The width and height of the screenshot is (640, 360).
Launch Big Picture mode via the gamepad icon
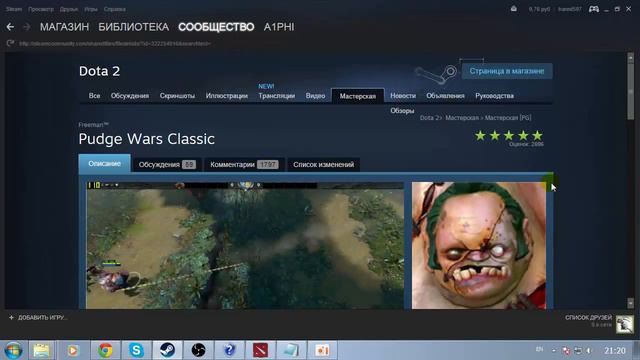tap(594, 9)
